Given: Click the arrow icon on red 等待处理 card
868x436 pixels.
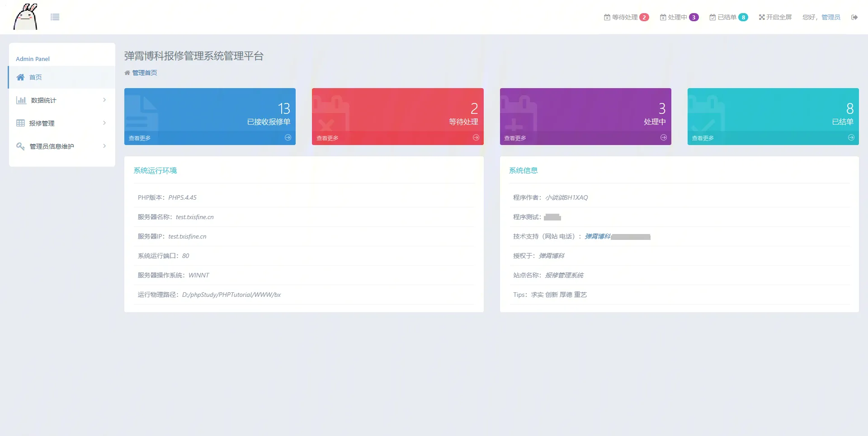Looking at the screenshot, I should [x=476, y=138].
